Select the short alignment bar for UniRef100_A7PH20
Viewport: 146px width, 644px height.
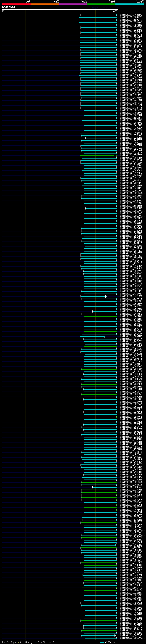tap(94, 296)
